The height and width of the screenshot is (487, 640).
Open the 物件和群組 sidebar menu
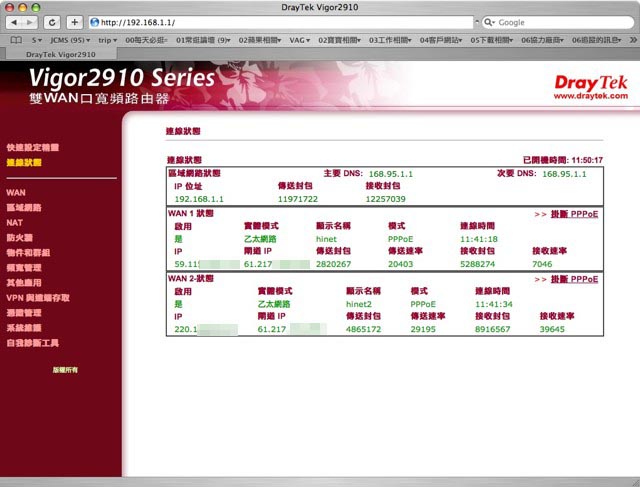pyautogui.click(x=28, y=253)
